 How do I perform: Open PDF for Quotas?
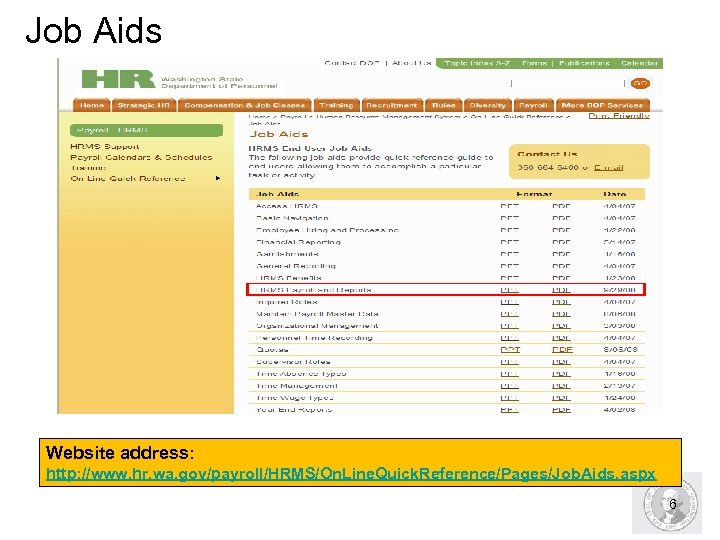pos(562,349)
